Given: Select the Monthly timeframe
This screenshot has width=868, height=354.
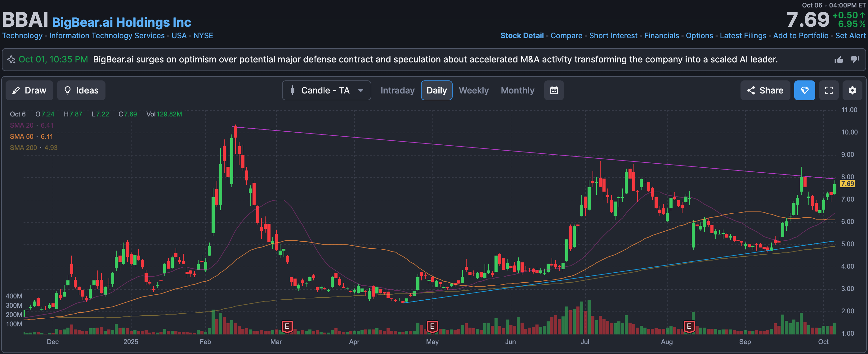Looking at the screenshot, I should [517, 90].
